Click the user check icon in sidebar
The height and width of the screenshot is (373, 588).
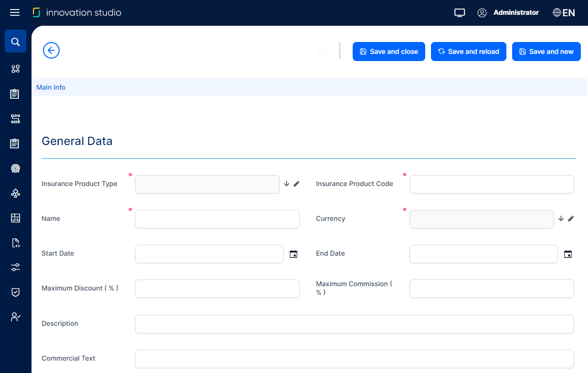[x=15, y=317]
